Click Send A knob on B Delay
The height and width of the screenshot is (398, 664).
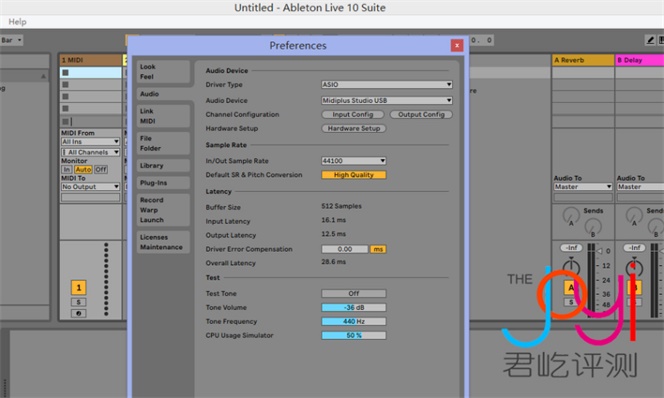pyautogui.click(x=634, y=216)
